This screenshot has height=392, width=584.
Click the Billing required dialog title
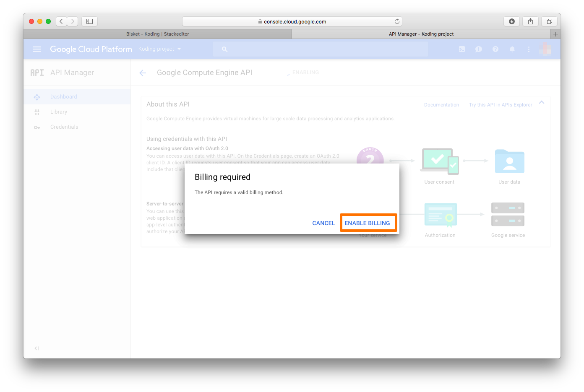click(222, 177)
